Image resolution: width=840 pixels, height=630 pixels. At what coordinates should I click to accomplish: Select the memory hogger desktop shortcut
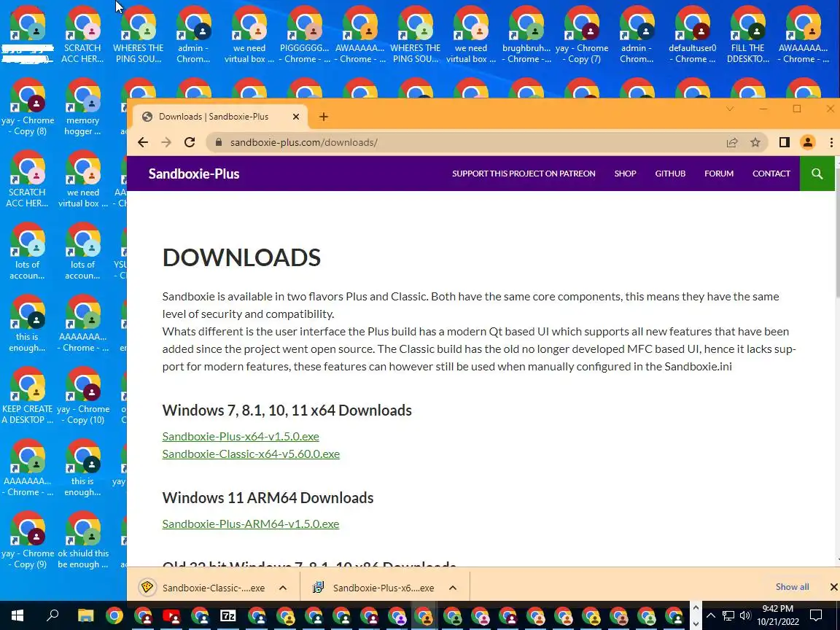coord(83,107)
